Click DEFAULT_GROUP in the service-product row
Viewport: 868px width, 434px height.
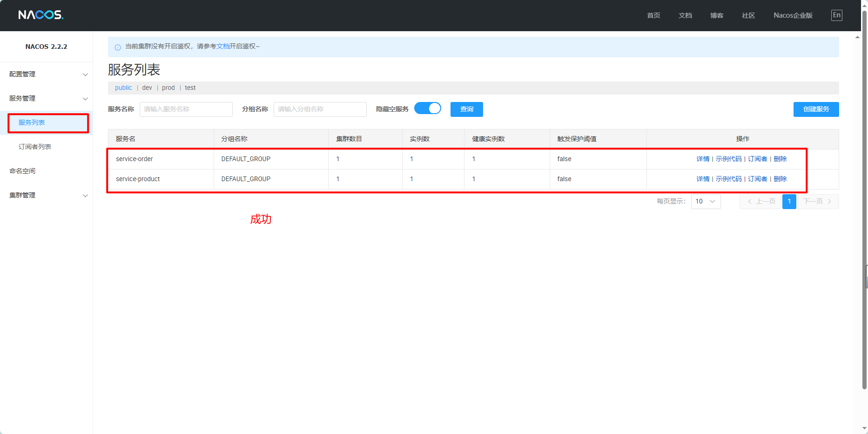(x=246, y=179)
